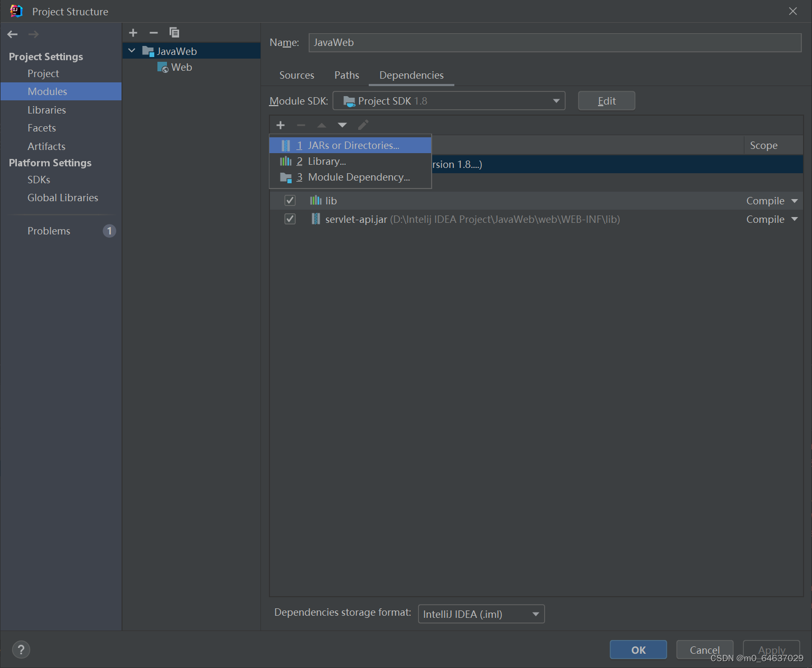Click the add dependency plus icon
The width and height of the screenshot is (812, 668).
click(281, 125)
